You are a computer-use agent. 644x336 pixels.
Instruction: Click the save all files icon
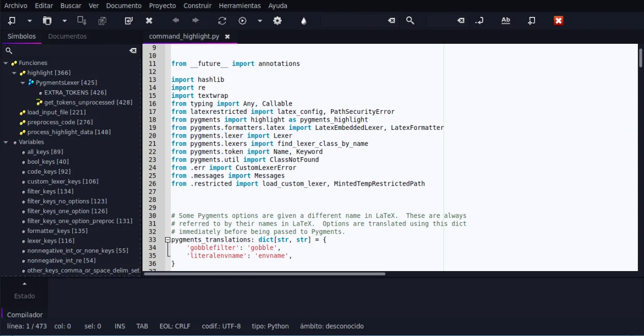(x=102, y=21)
